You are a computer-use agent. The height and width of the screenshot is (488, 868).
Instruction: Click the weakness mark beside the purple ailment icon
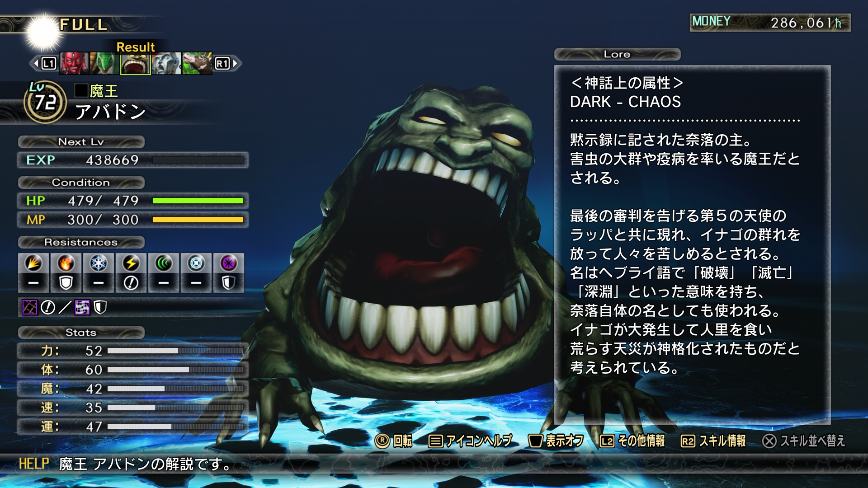pyautogui.click(x=48, y=308)
